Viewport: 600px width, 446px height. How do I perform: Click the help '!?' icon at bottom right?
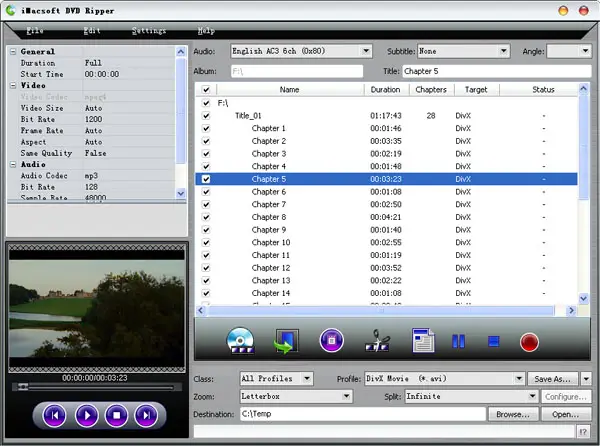[x=582, y=432]
